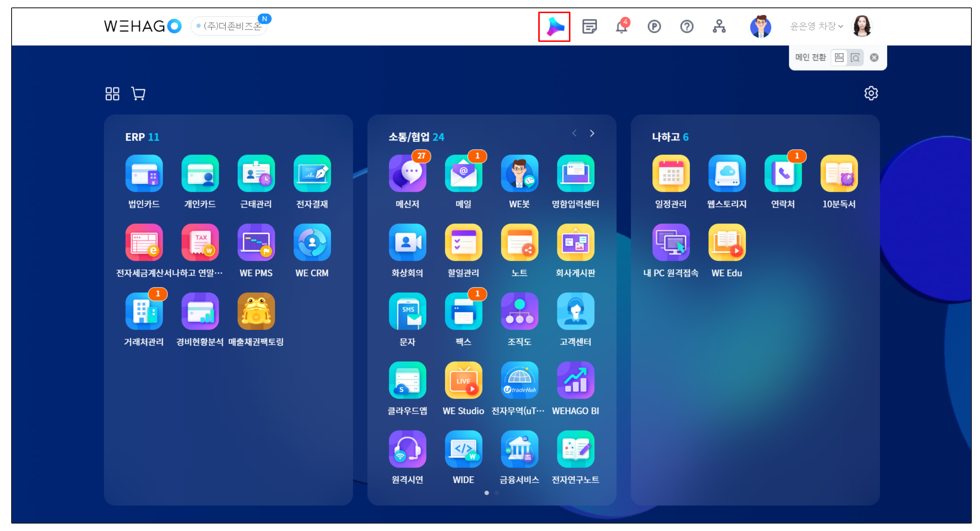Expand the 윤은영 차장 user dropdown

817,26
